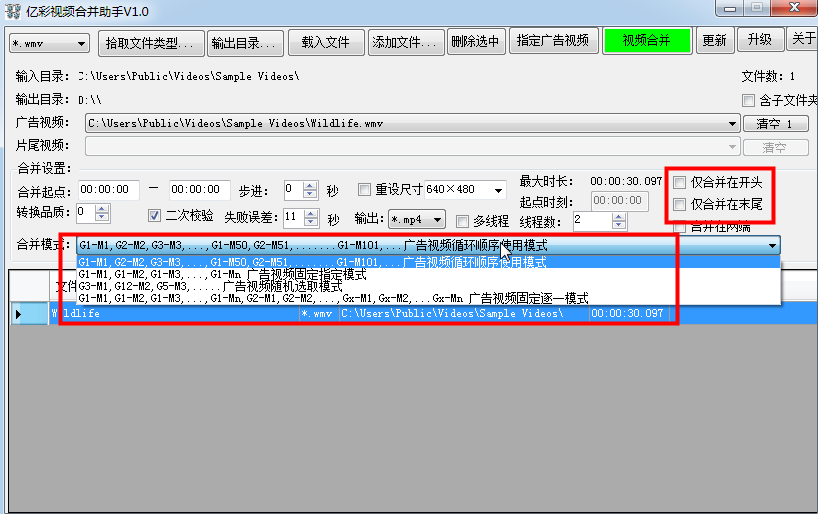818x514 pixels.
Task: Click the 载入文件 load file button
Action: [x=325, y=42]
